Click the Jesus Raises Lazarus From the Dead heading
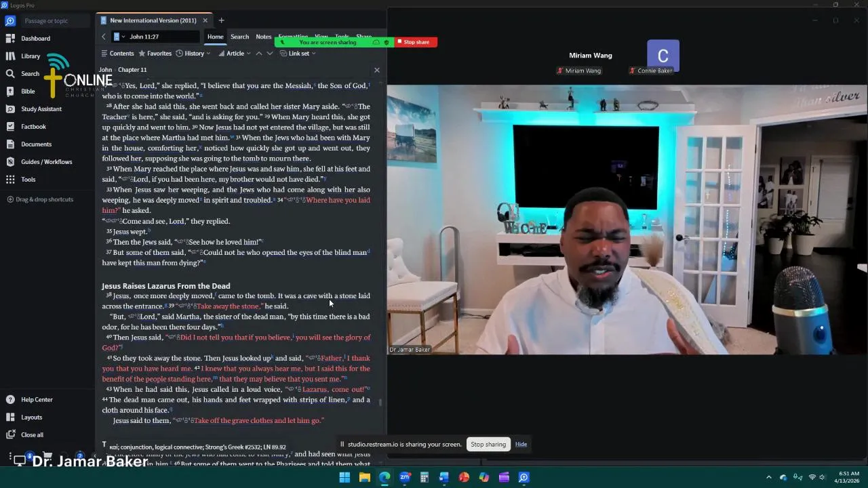The height and width of the screenshot is (488, 868). 166,286
